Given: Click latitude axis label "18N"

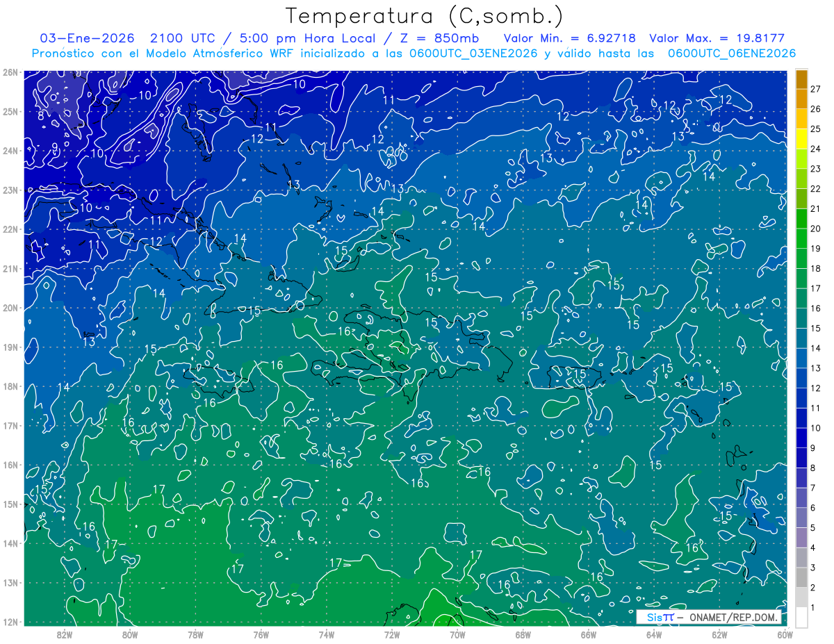Looking at the screenshot, I should [x=10, y=386].
